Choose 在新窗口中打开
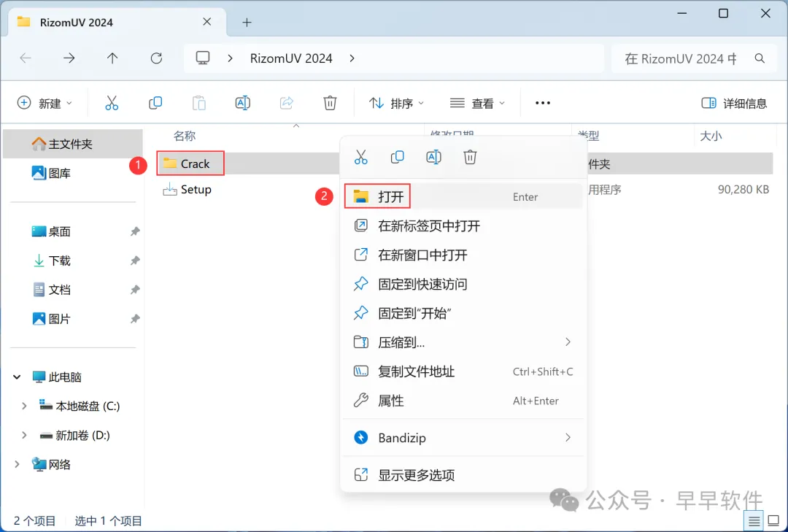 click(x=463, y=255)
